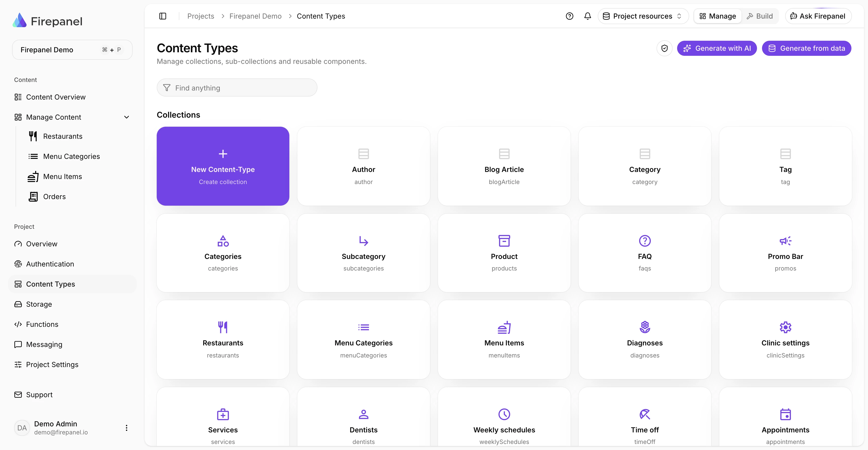The width and height of the screenshot is (868, 450).
Task: Open Functions in sidebar
Action: 72,324
